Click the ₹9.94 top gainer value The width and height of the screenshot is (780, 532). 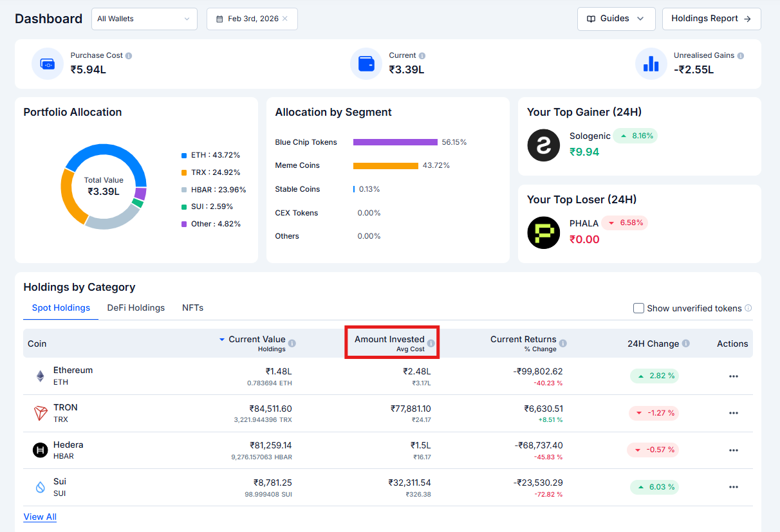584,152
